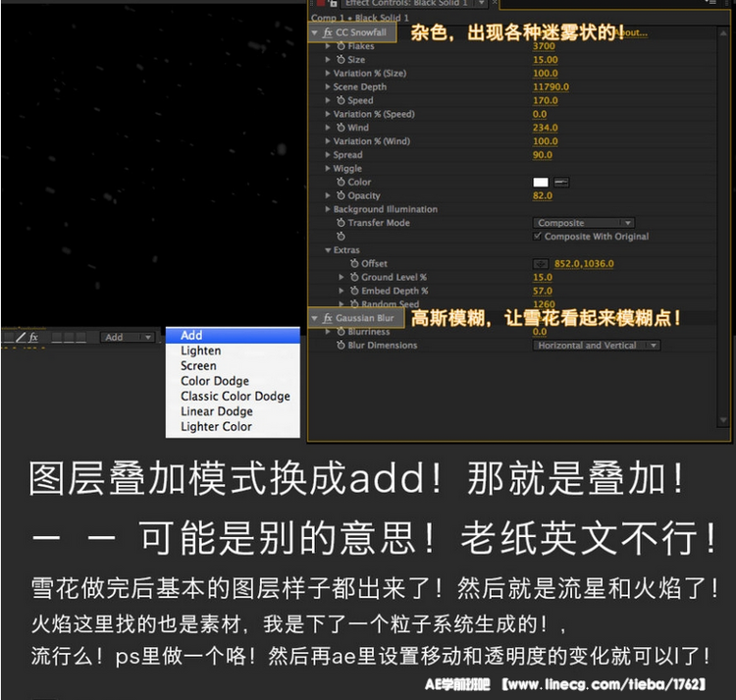Screen dimensions: 736x700
Task: Click the quality slash switch in the timeline
Action: [x=21, y=337]
